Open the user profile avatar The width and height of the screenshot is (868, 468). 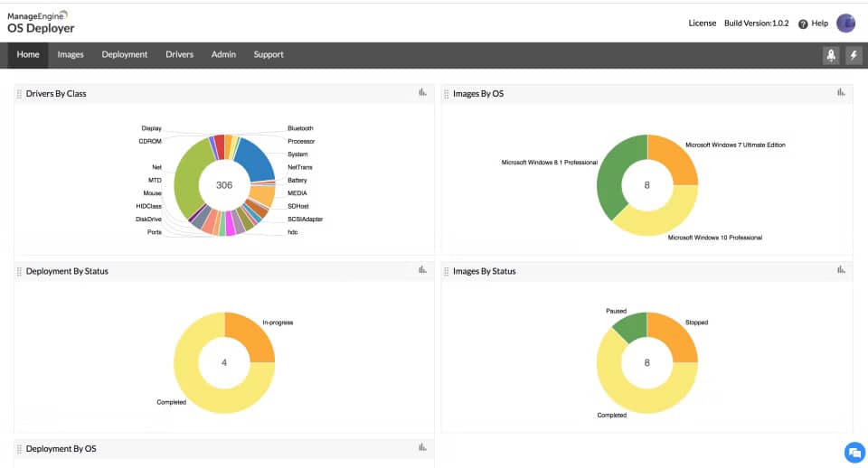pyautogui.click(x=845, y=23)
